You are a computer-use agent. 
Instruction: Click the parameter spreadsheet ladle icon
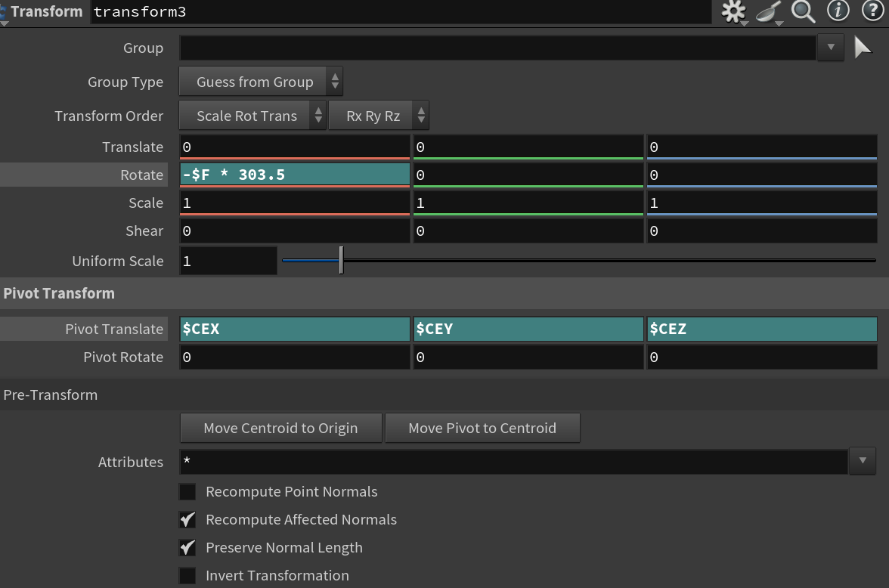coord(769,11)
